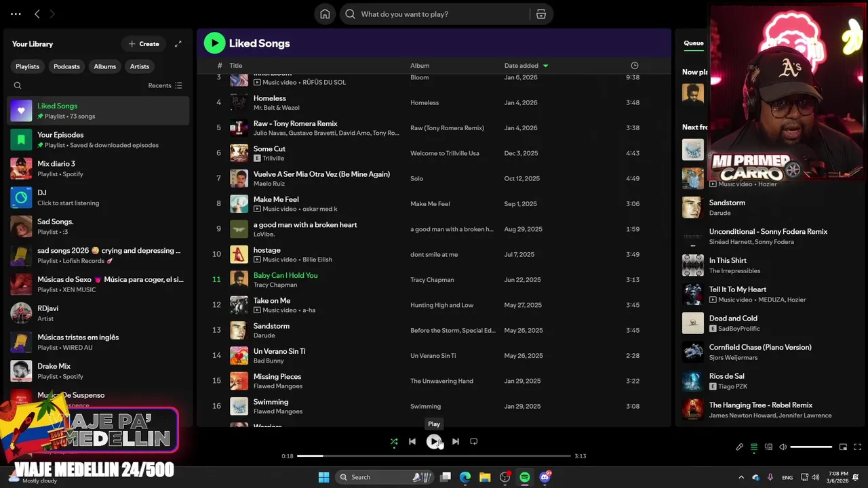The image size is (868, 488).
Task: Sort by the Album column header
Action: coord(420,66)
